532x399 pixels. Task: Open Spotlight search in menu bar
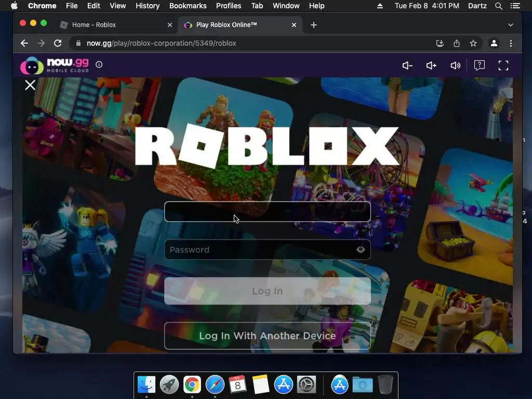499,6
